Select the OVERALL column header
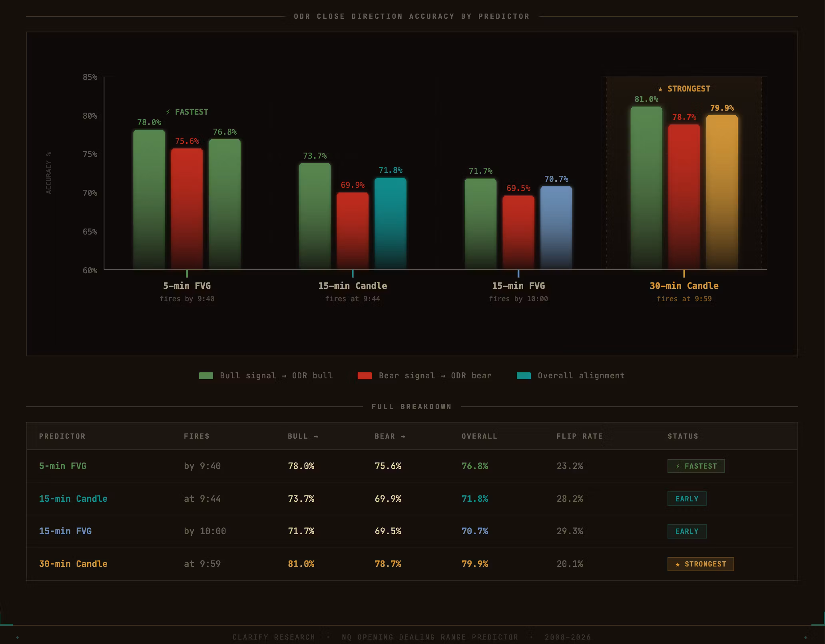 click(479, 436)
